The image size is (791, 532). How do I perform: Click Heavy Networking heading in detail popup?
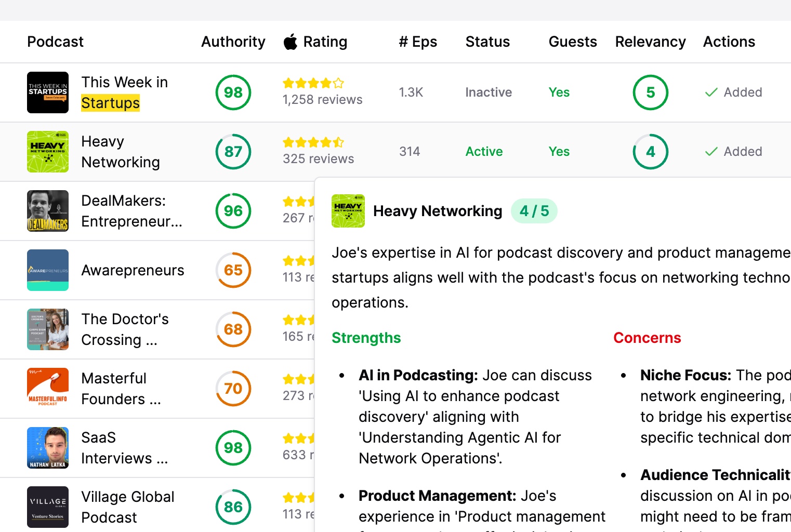438,211
